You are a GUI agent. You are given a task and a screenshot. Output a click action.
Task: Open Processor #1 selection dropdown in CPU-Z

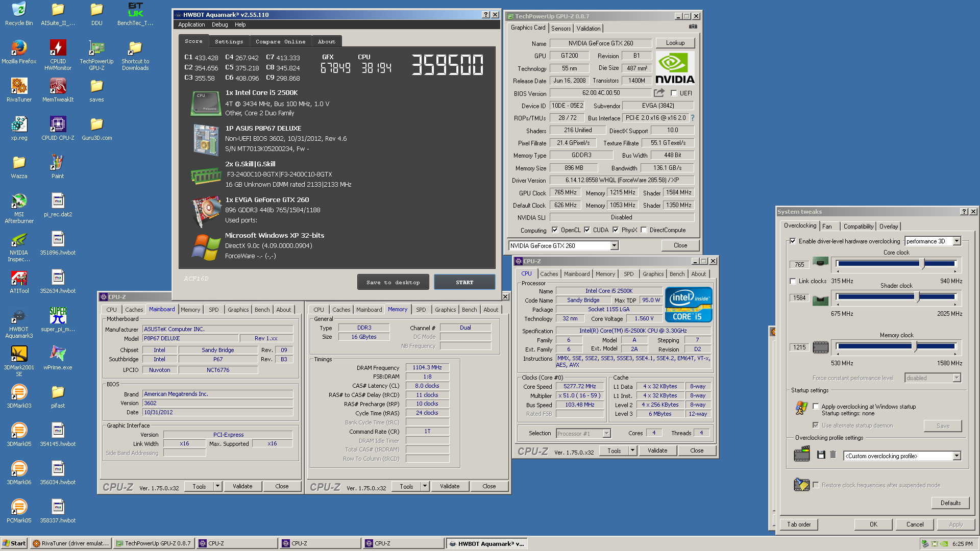[x=607, y=434]
